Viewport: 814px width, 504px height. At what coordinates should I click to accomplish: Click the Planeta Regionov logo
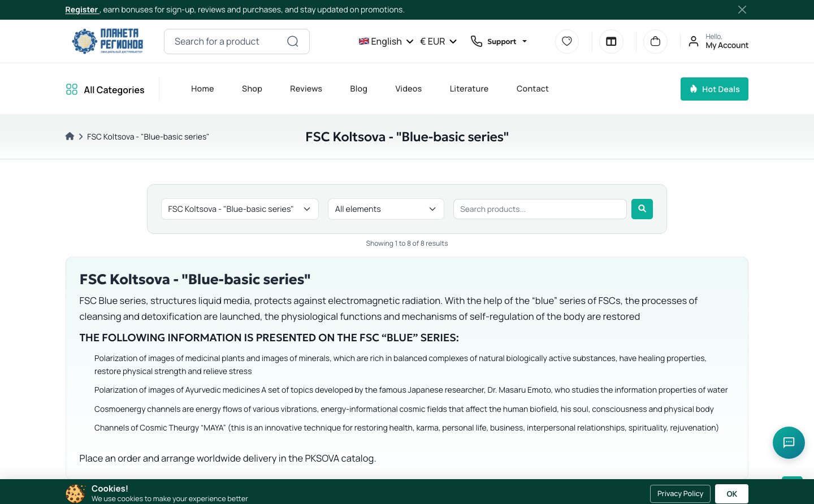[107, 41]
